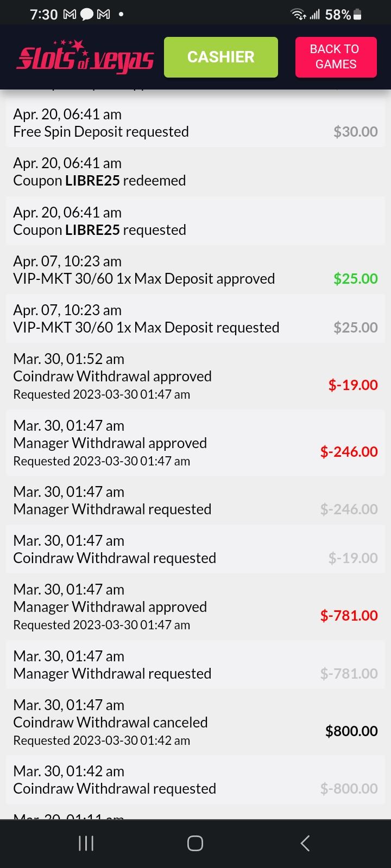Tap the cellular signal bars icon
The image size is (391, 868).
tap(315, 15)
